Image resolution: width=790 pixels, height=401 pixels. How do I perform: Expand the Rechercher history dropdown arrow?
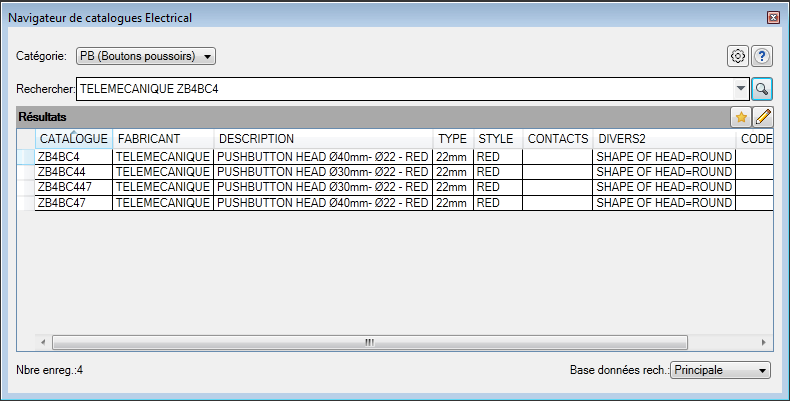[x=740, y=89]
